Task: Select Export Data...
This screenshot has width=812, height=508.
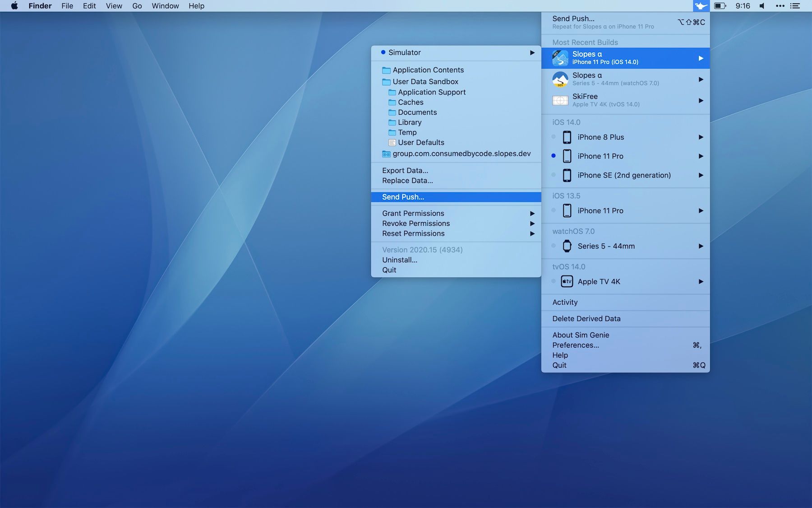Action: coord(456,171)
